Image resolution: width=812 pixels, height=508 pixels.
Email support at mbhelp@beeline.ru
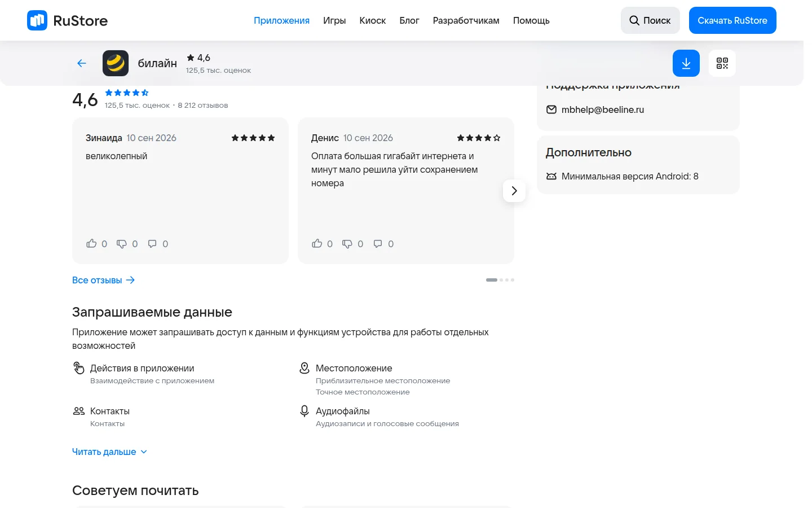tap(603, 110)
